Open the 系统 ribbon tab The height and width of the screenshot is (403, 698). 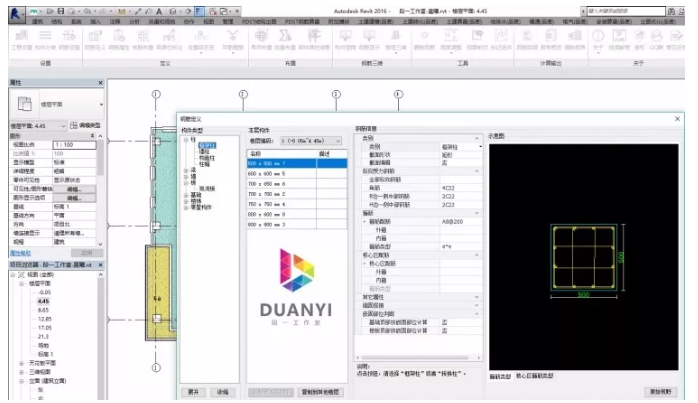click(x=76, y=21)
